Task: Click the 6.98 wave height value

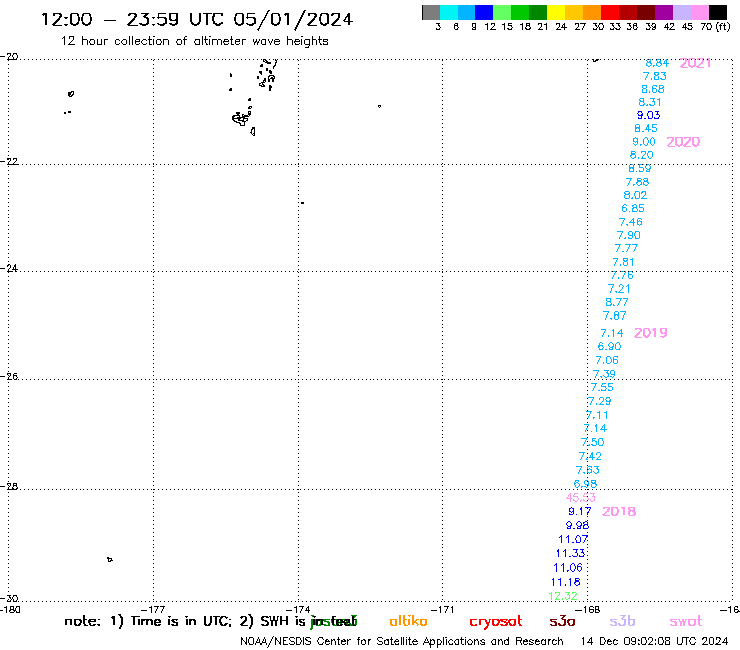Action: [585, 484]
